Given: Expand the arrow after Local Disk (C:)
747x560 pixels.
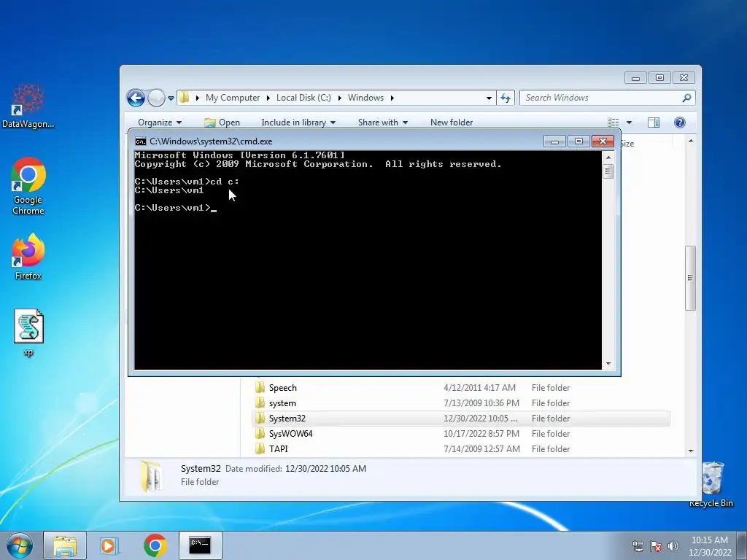Looking at the screenshot, I should pyautogui.click(x=340, y=98).
